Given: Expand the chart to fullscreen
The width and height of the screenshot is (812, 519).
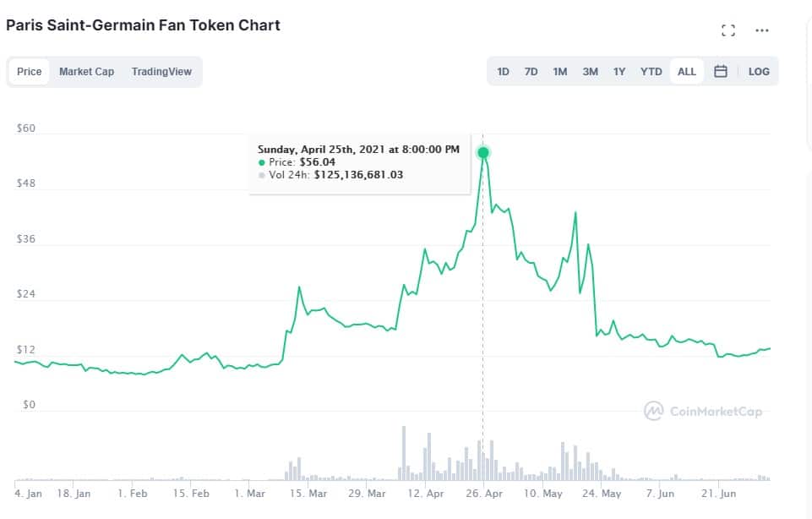Looking at the screenshot, I should point(728,30).
